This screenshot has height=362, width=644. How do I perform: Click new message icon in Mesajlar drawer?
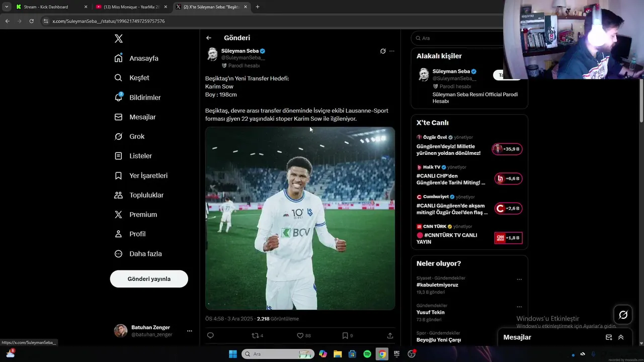pos(609,337)
